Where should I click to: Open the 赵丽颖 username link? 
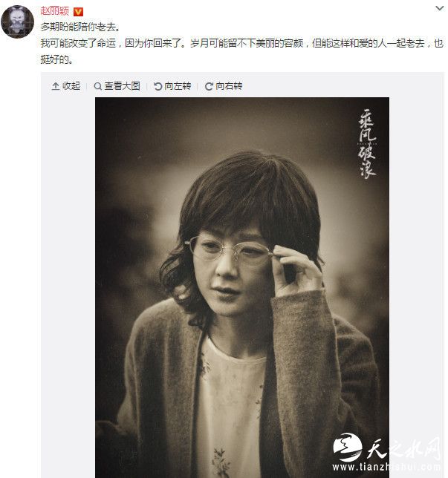coord(55,11)
